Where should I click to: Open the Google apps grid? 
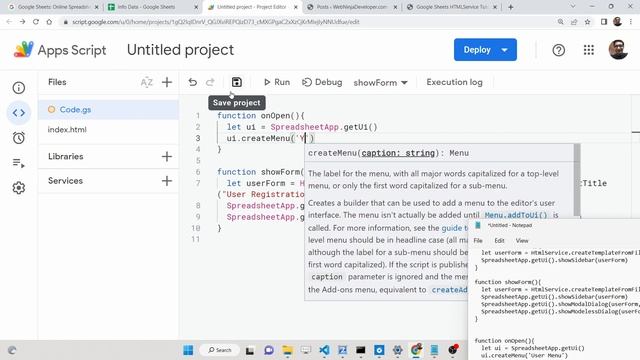point(589,50)
